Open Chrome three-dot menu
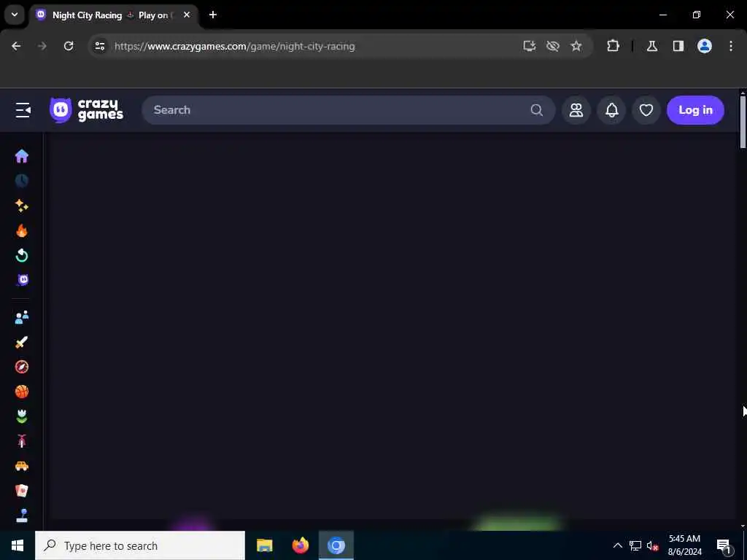The width and height of the screenshot is (747, 560). (x=731, y=46)
